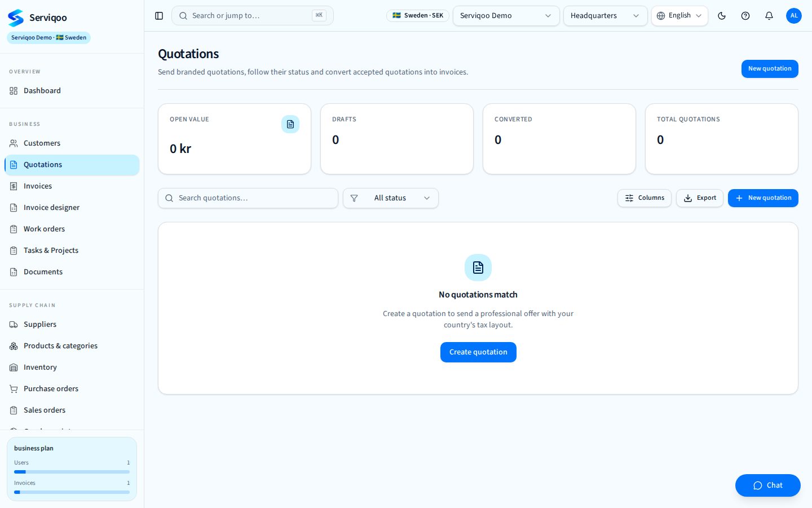Image resolution: width=812 pixels, height=508 pixels.
Task: Focus the Search quotations field
Action: point(248,198)
